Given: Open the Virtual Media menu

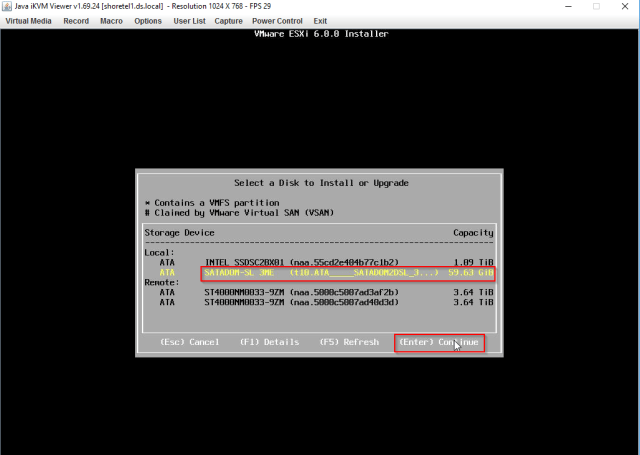Looking at the screenshot, I should pos(30,21).
